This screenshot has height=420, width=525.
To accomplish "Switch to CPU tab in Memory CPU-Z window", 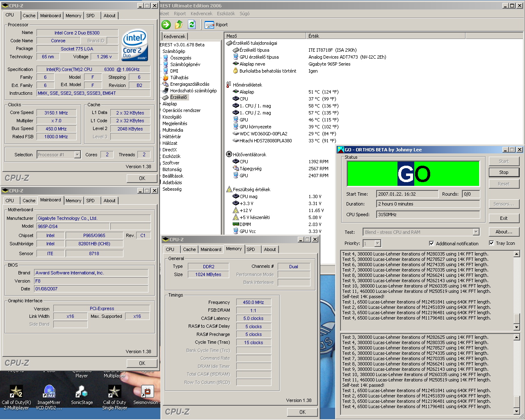I will pos(170,249).
